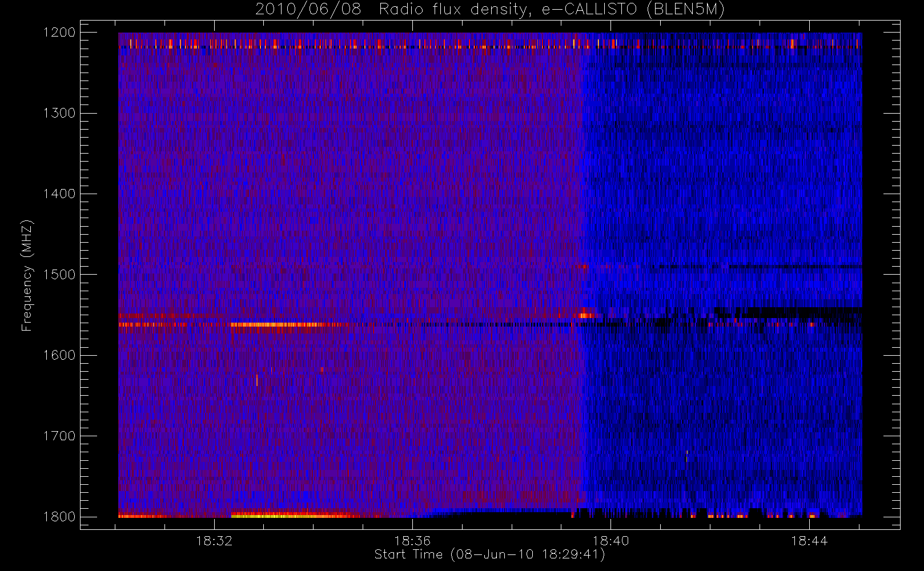This screenshot has height=571, width=924.
Task: Click the 18:44 time tick label
Action: point(809,541)
